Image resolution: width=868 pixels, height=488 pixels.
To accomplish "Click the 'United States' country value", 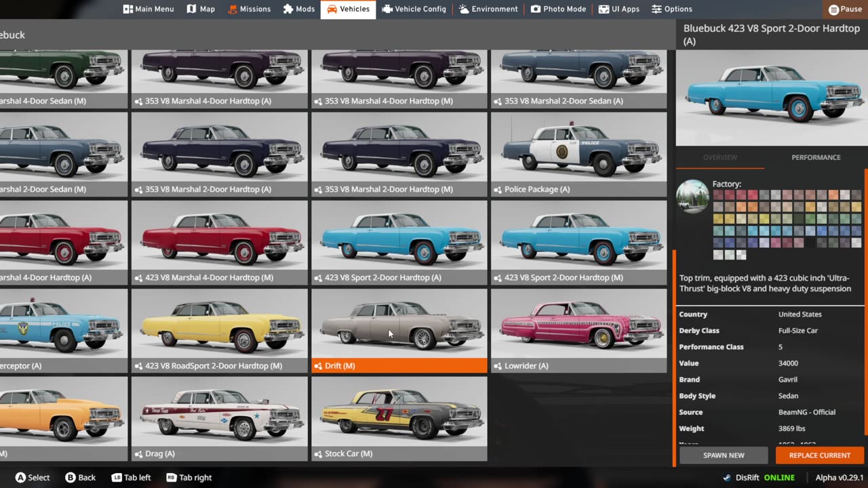I will (800, 314).
